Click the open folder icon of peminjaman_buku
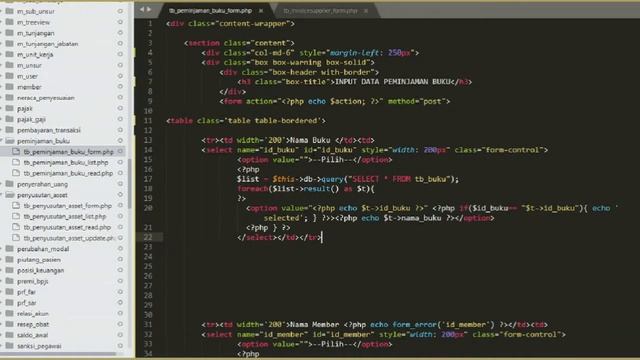The image size is (640, 360). click(9, 141)
